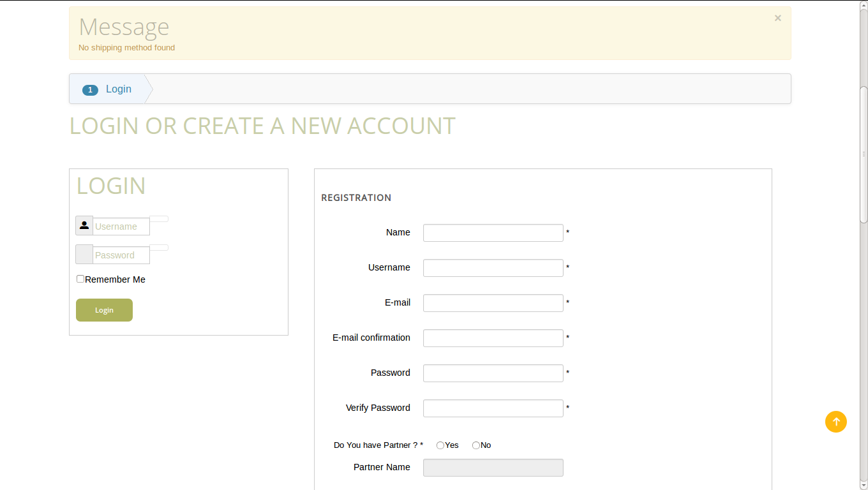Image resolution: width=868 pixels, height=490 pixels.
Task: Select the Login step tab
Action: pyautogui.click(x=119, y=89)
